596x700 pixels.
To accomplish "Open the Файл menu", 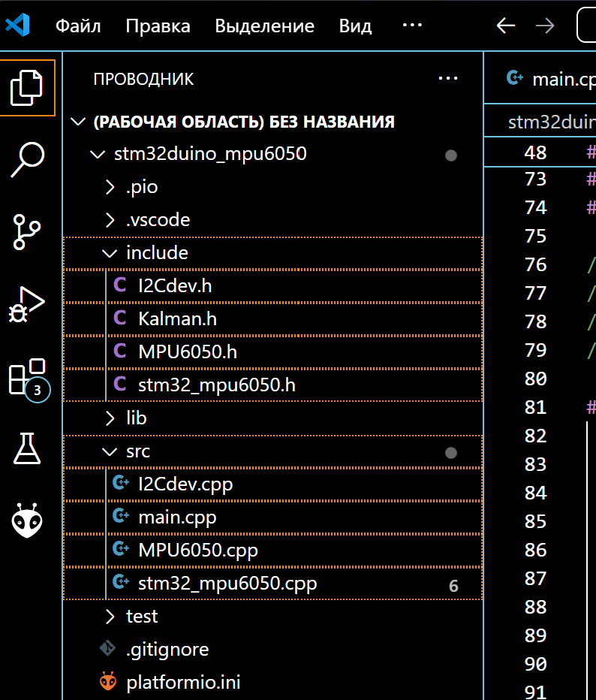I will 78,26.
